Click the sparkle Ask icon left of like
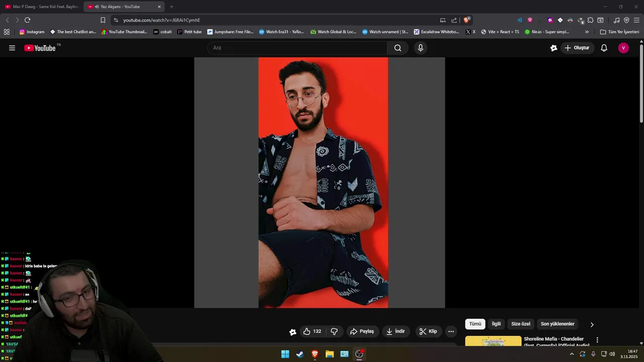The height and width of the screenshot is (362, 644). (x=293, y=332)
